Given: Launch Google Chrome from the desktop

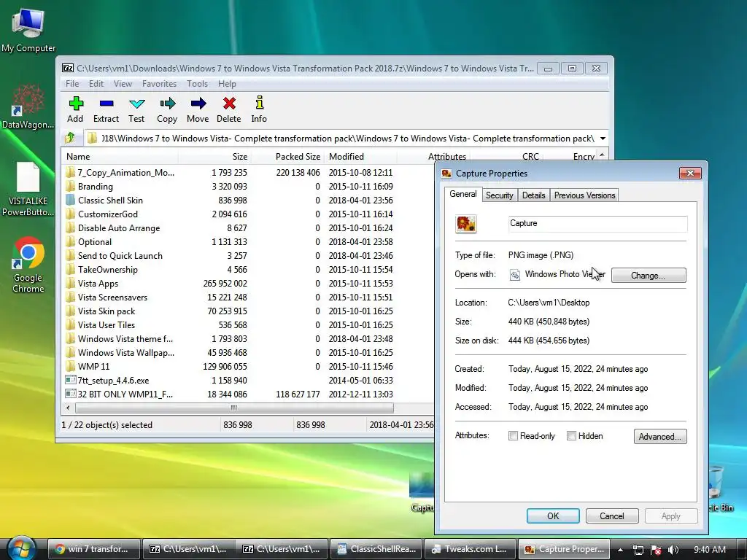Looking at the screenshot, I should click(x=28, y=265).
